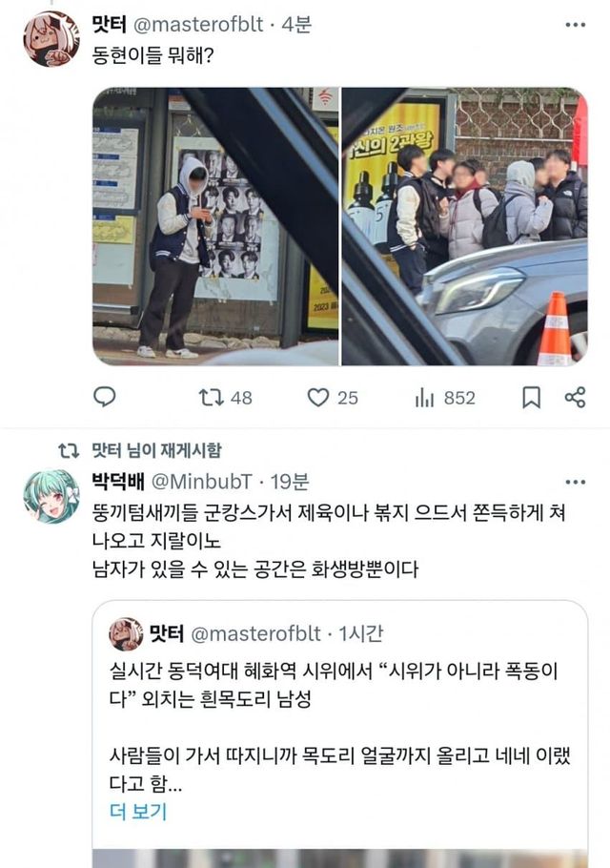Click the reply speech bubble icon

click(105, 397)
